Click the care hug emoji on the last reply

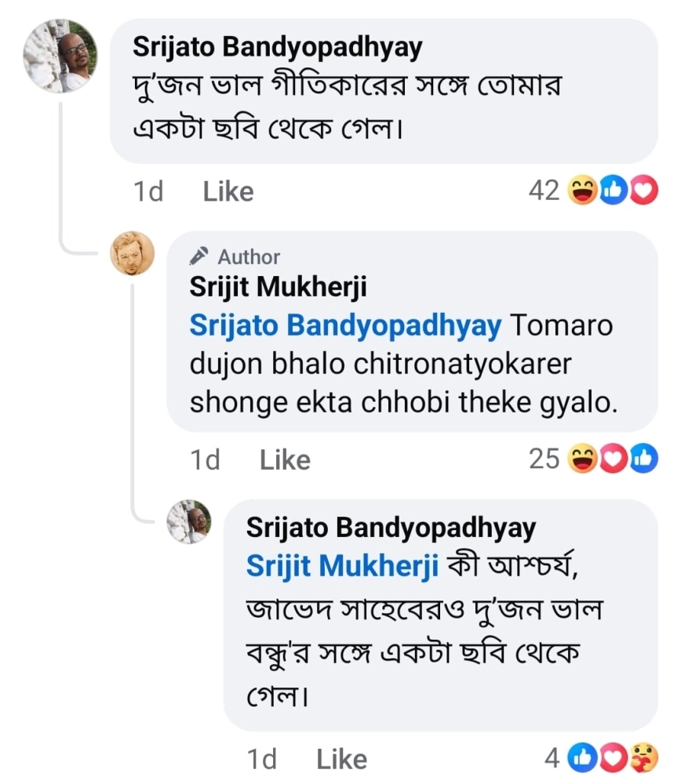pyautogui.click(x=643, y=758)
